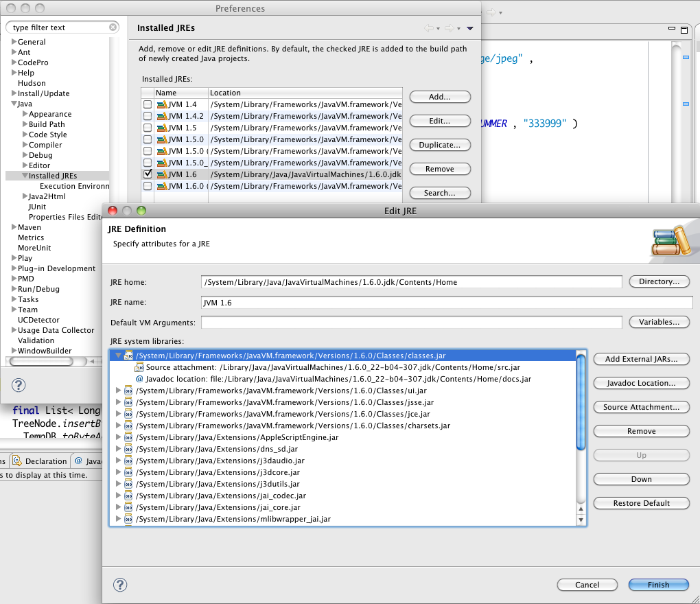Check the JVM 1.5 checkbox
This screenshot has height=604, width=700.
click(x=148, y=128)
